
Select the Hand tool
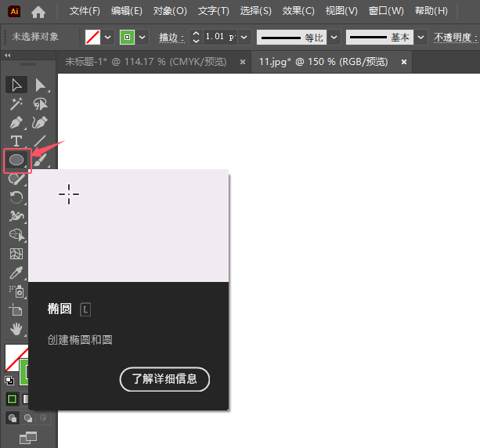16,330
